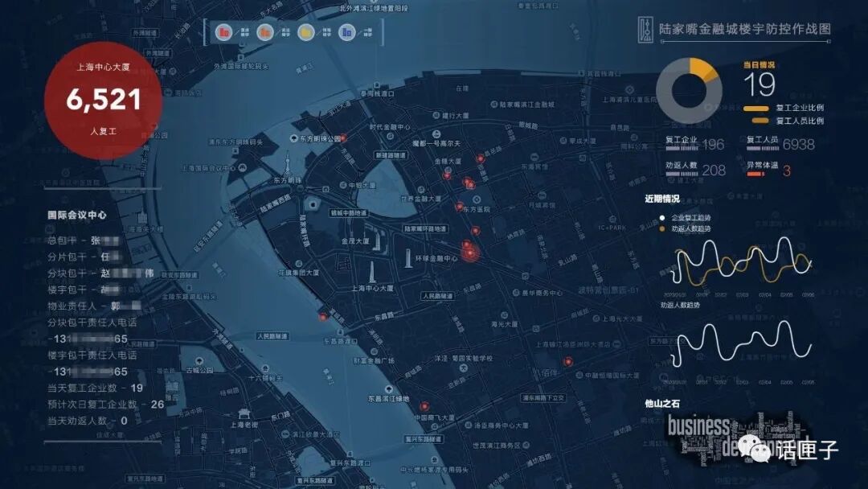Click the 劝返人数 208 statistic
The width and height of the screenshot is (868, 489).
pyautogui.click(x=695, y=170)
